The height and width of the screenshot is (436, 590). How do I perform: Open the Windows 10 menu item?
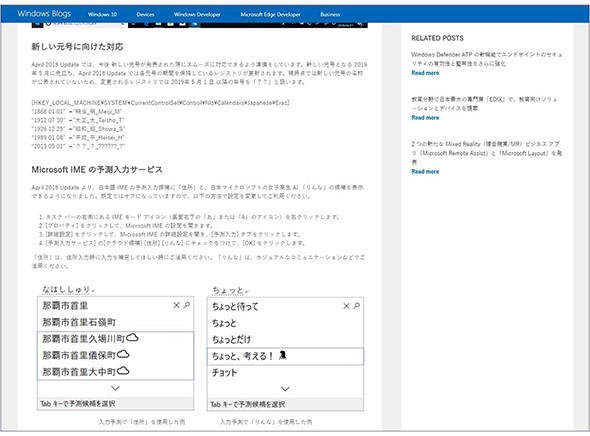102,15
